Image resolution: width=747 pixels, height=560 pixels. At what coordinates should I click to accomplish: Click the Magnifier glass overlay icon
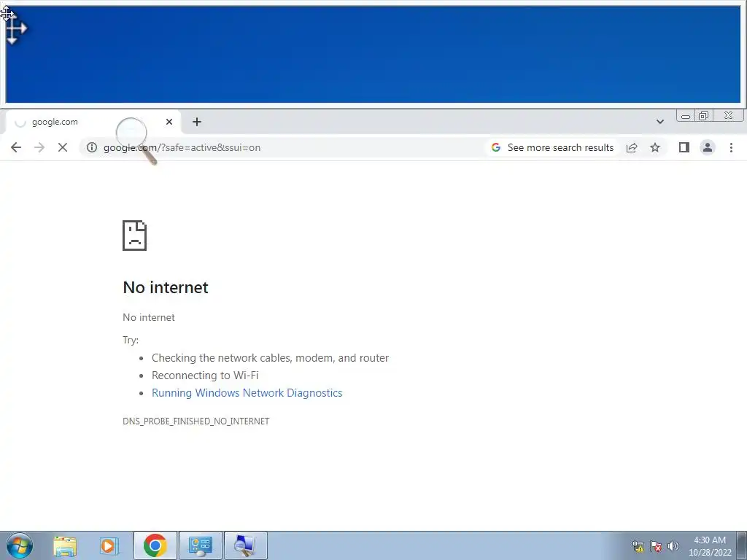point(136,141)
